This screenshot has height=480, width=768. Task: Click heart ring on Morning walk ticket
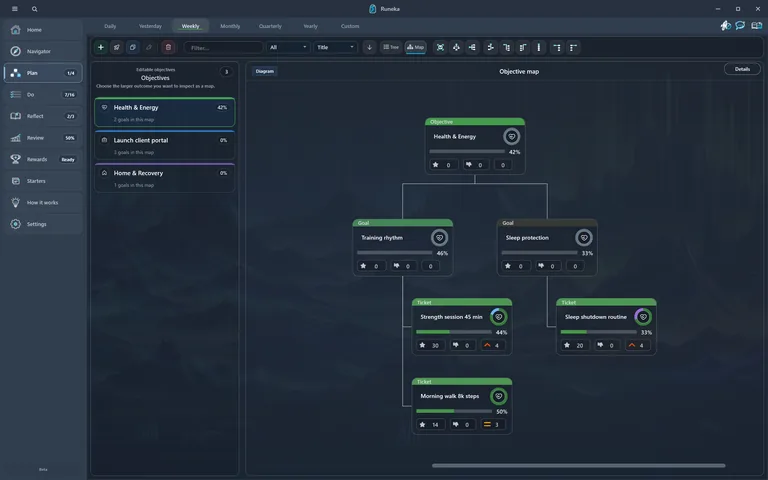pos(499,396)
